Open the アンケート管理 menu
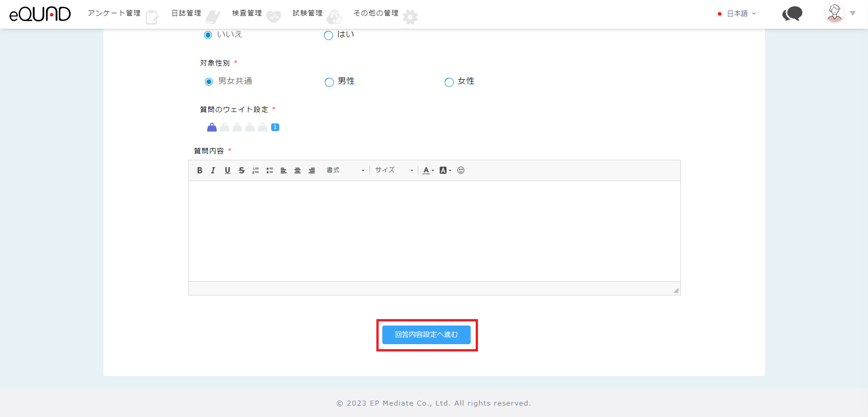This screenshot has height=417, width=868. pyautogui.click(x=114, y=13)
